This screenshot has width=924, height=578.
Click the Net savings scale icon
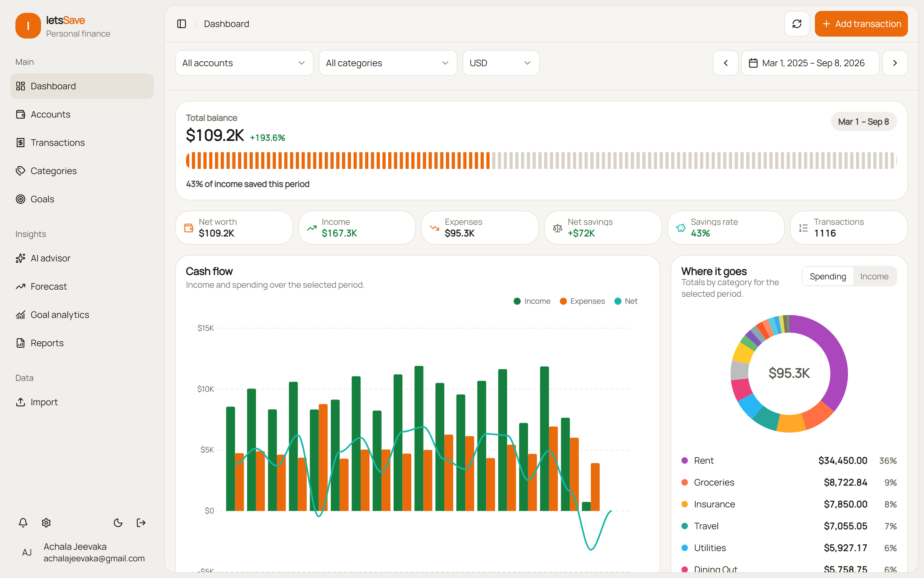click(x=558, y=228)
